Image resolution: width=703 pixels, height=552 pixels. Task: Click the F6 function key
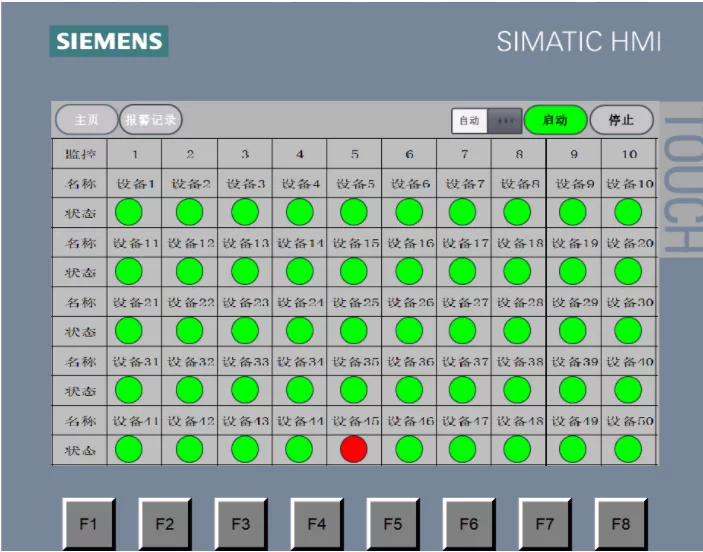click(469, 524)
